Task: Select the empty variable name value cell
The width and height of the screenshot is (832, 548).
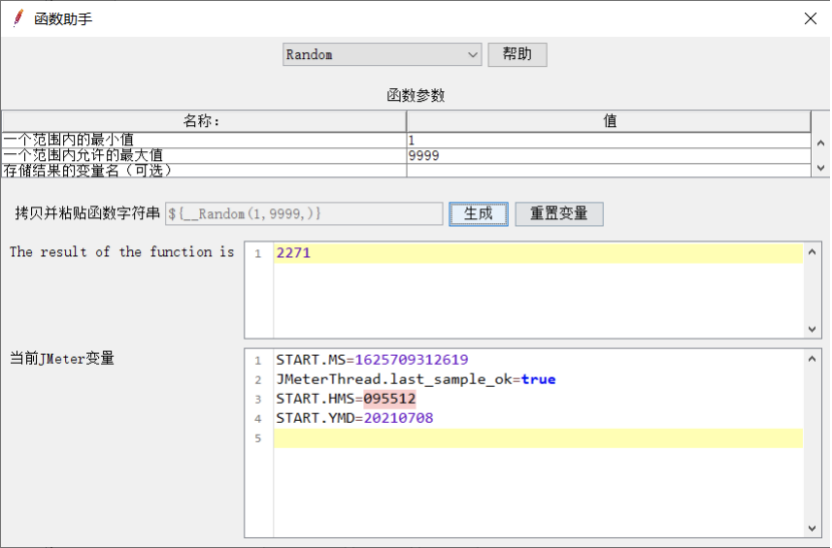Action: pyautogui.click(x=608, y=170)
